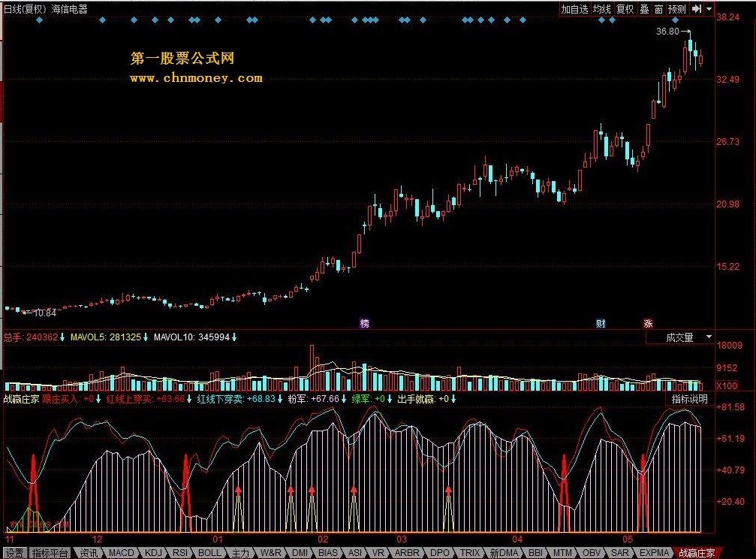
Task: Select the TRIX indicator tab
Action: [x=470, y=553]
